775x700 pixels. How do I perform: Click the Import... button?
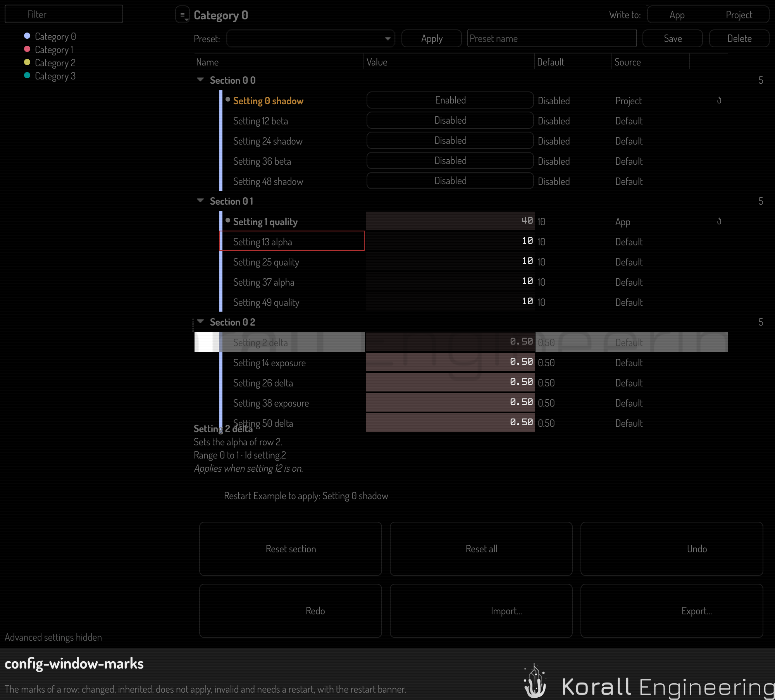point(481,611)
